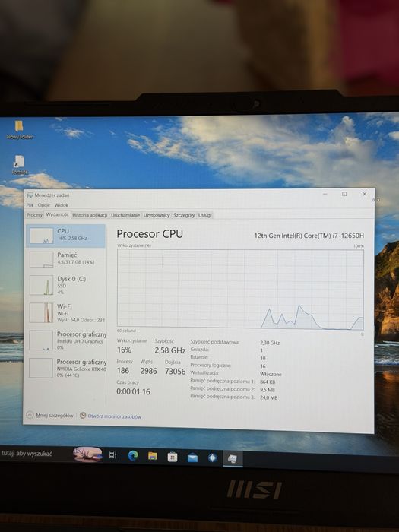Select the Wi-Fi performance entry
Viewport: 399px width, 532px height.
[66, 312]
